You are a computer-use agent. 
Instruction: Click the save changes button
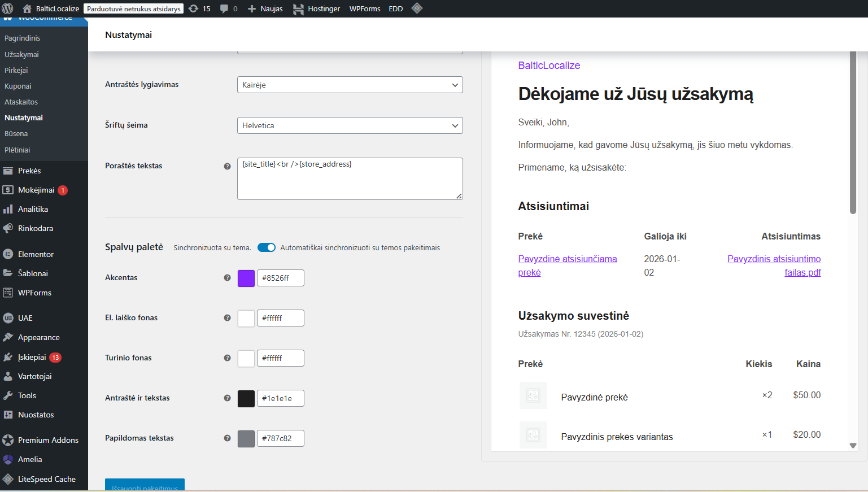[x=145, y=485]
